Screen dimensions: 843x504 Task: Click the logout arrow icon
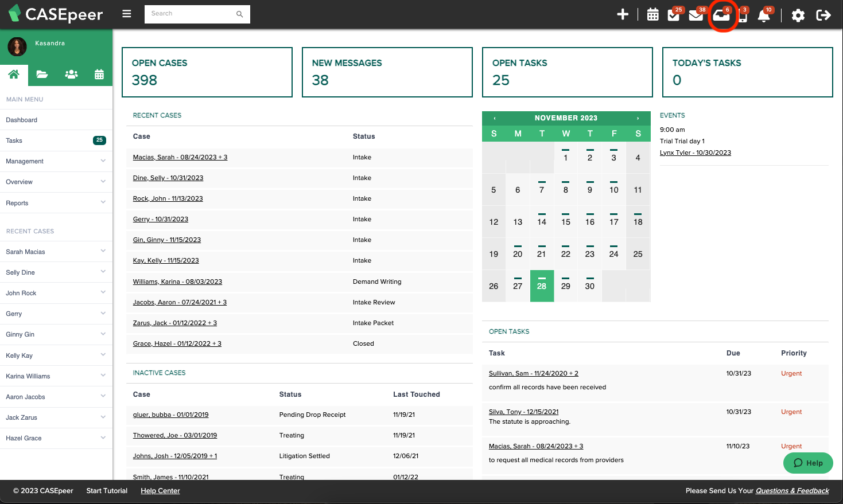[823, 15]
